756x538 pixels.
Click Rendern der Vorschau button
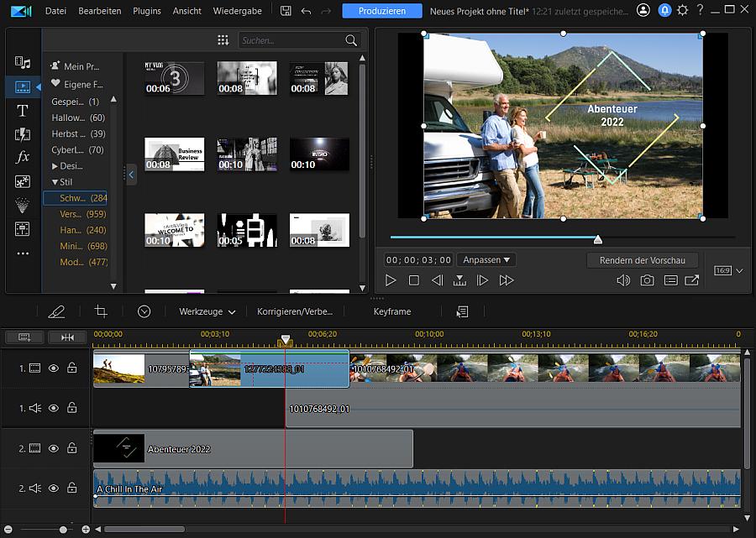pyautogui.click(x=642, y=260)
